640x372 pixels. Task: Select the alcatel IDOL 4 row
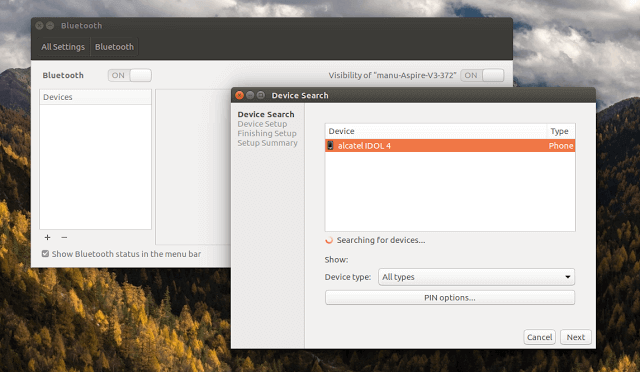click(450, 145)
